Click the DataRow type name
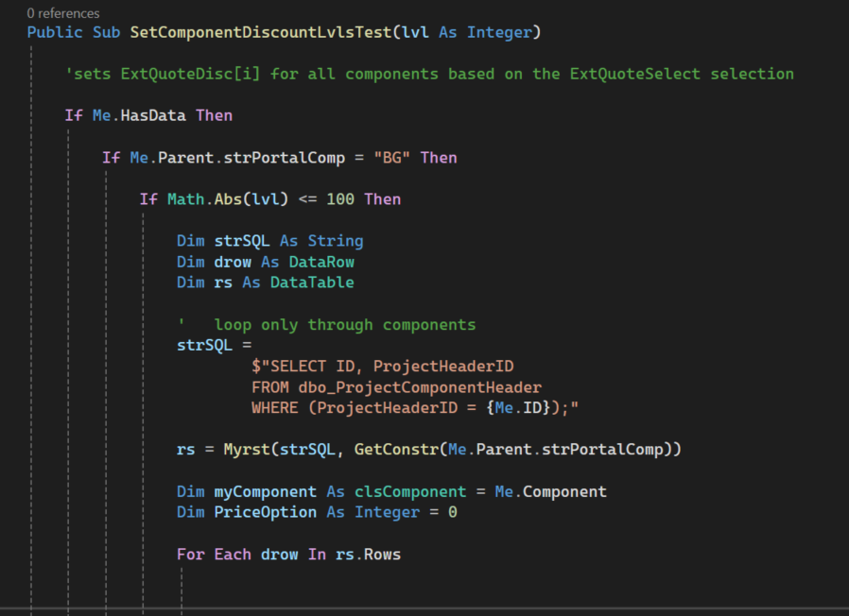 tap(321, 261)
